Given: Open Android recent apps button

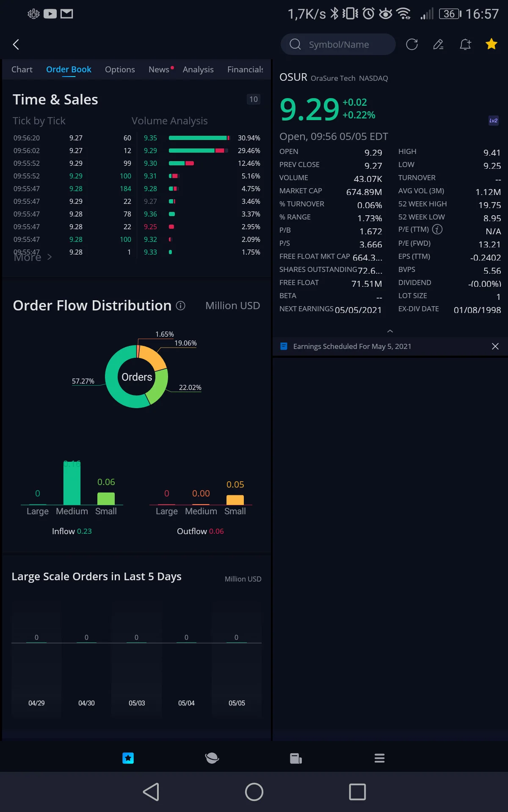Looking at the screenshot, I should (x=357, y=792).
